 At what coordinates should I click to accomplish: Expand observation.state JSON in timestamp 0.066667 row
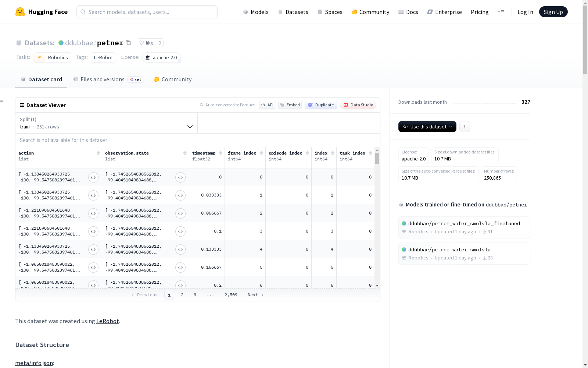coord(180,213)
